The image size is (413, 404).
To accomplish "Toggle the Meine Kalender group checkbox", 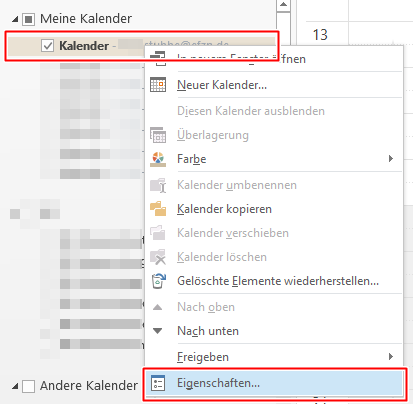I will click(28, 19).
